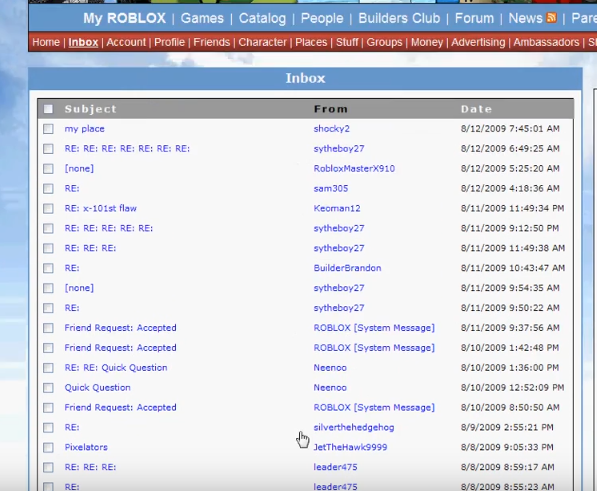Click the Date column header
Image resolution: width=597 pixels, height=491 pixels.
point(476,109)
